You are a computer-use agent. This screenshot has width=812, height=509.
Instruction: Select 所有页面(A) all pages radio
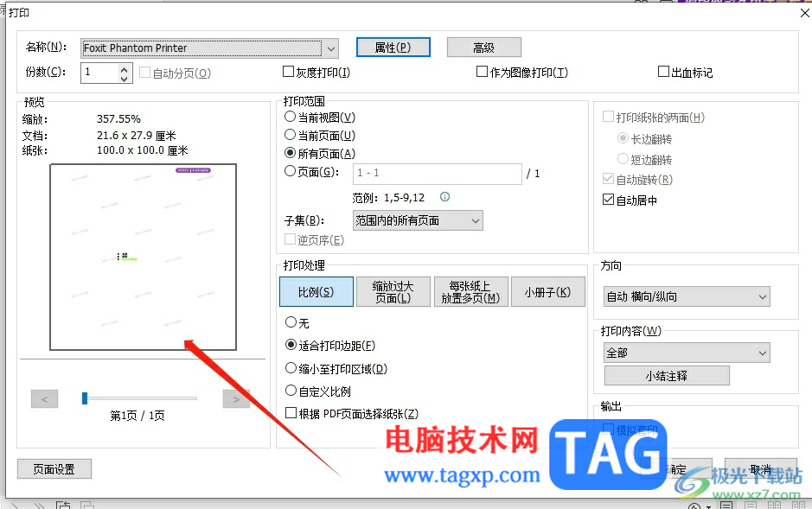[x=290, y=153]
